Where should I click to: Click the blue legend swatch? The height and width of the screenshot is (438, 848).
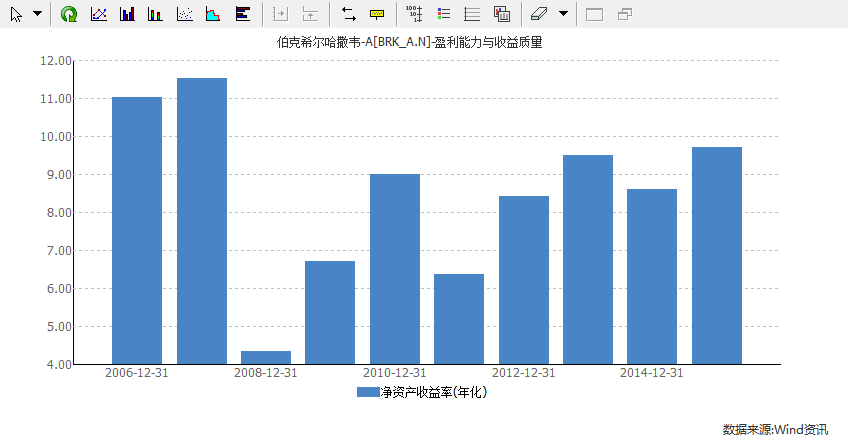pos(368,392)
